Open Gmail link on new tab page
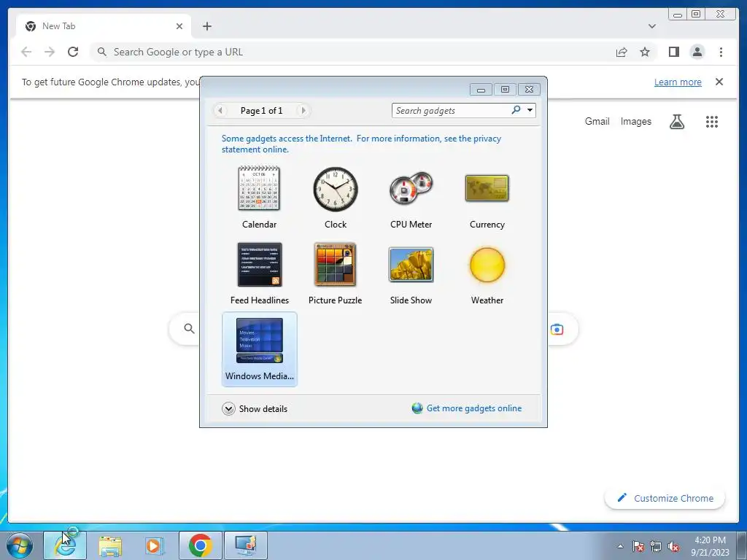Viewport: 747px width, 560px height. coord(597,122)
